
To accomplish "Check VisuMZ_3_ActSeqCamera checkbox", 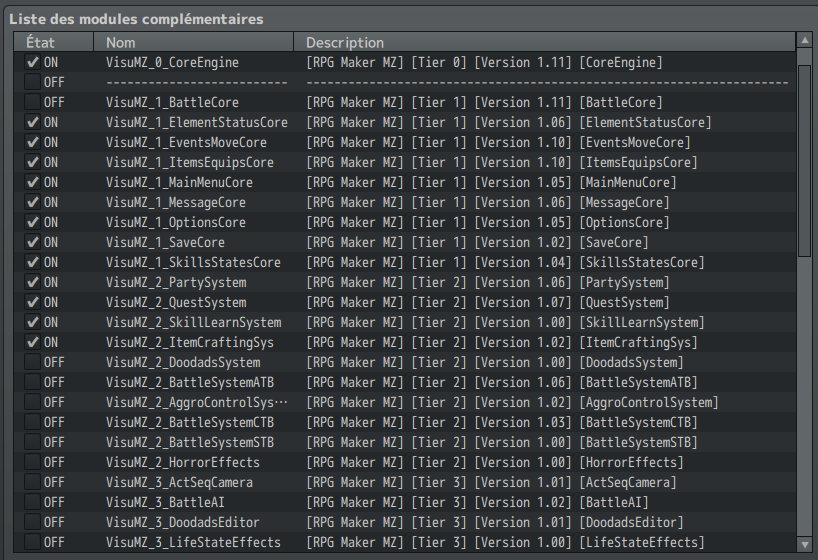I will 33,483.
